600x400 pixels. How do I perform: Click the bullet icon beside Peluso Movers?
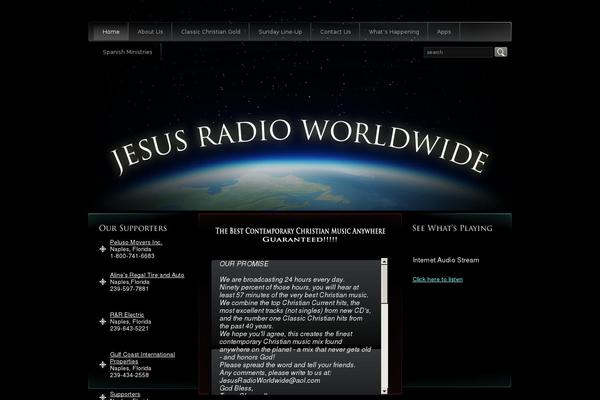pos(103,249)
